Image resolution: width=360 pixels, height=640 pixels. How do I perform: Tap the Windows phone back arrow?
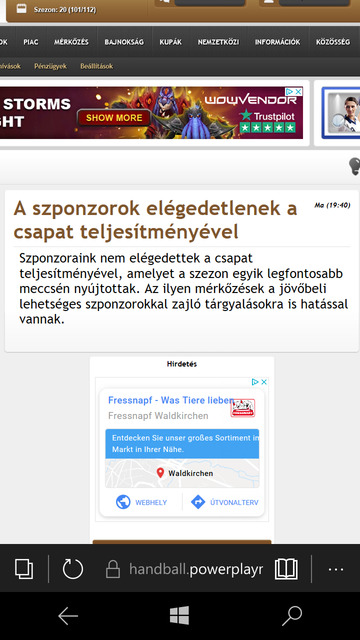coord(68,616)
